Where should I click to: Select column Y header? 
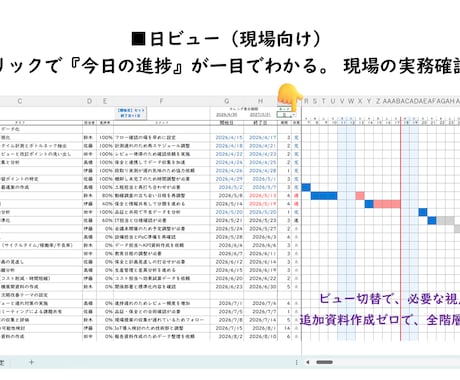coord(369,101)
